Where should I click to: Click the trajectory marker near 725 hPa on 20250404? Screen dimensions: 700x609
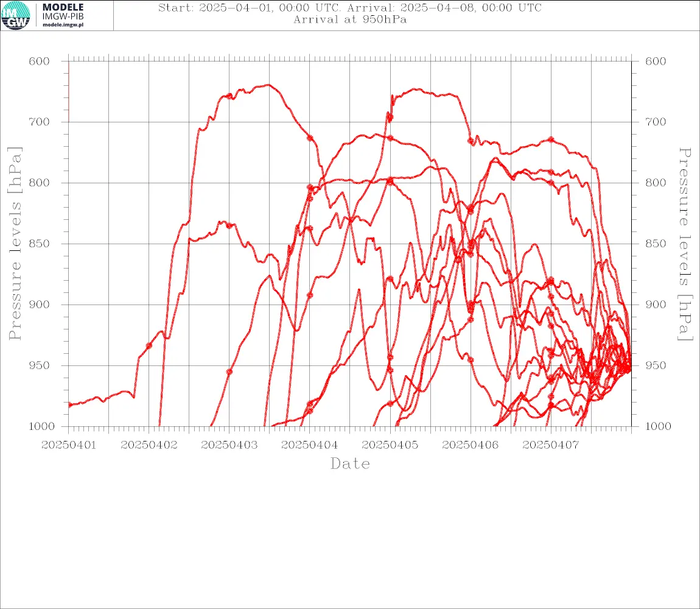point(310,138)
